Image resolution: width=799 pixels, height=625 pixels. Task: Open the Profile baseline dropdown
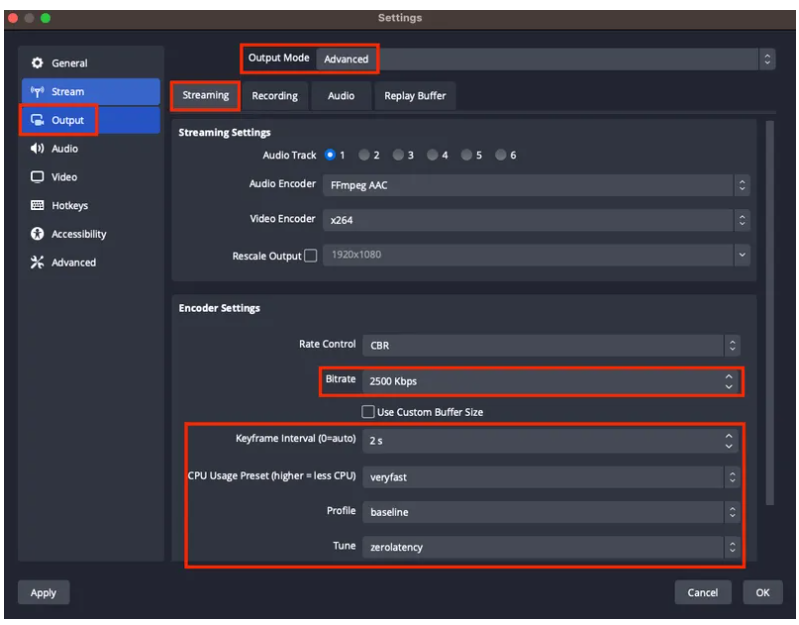(551, 512)
